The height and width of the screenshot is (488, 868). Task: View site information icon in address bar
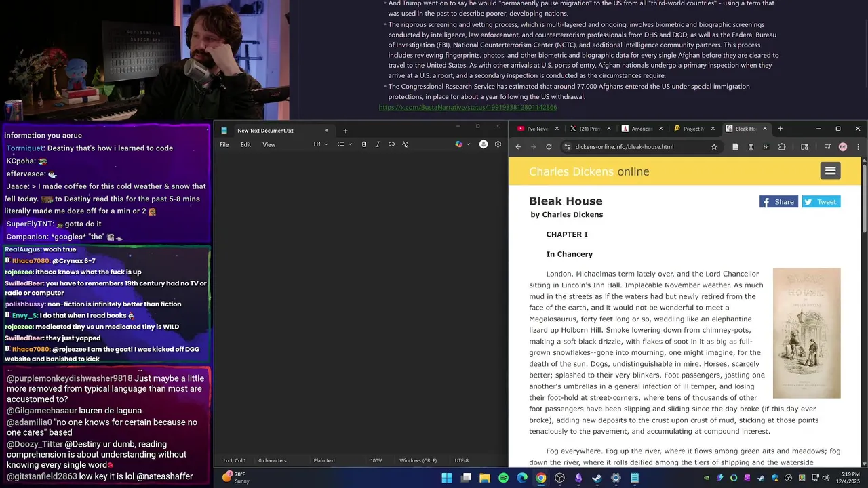click(567, 147)
